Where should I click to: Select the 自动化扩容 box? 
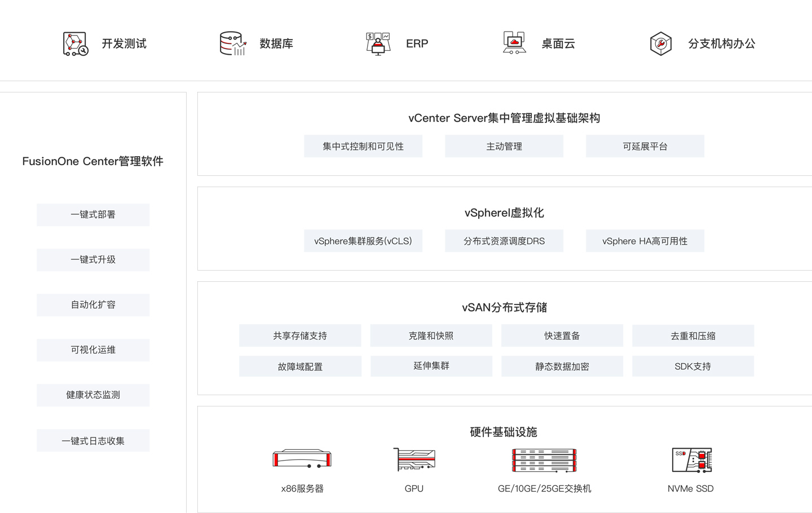point(93,305)
